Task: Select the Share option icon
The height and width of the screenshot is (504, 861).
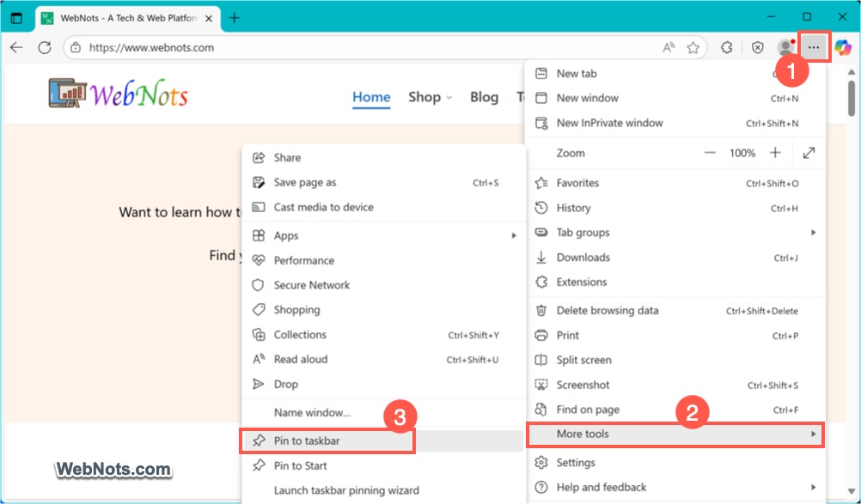Action: (x=260, y=157)
